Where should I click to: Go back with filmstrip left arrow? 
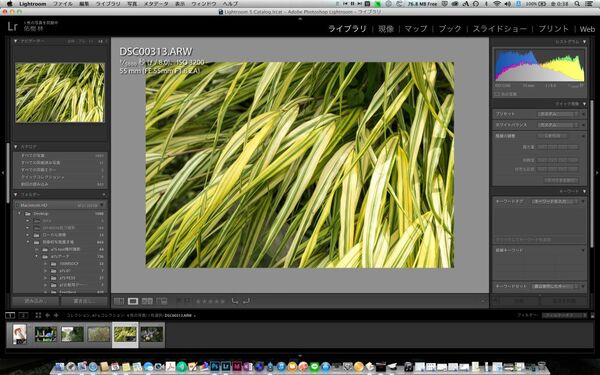[x=47, y=315]
